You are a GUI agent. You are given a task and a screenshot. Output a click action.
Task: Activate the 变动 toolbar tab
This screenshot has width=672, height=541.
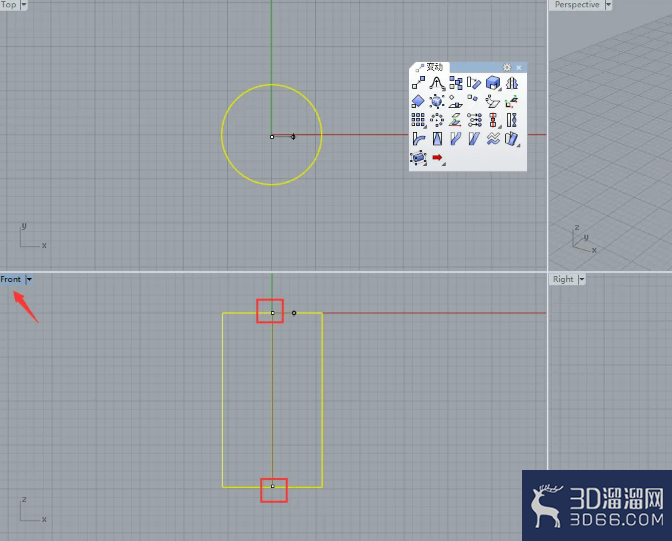[430, 67]
